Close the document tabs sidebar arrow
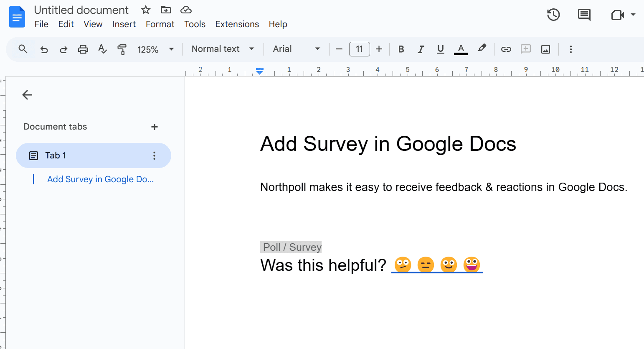Image resolution: width=644 pixels, height=349 pixels. click(x=27, y=95)
